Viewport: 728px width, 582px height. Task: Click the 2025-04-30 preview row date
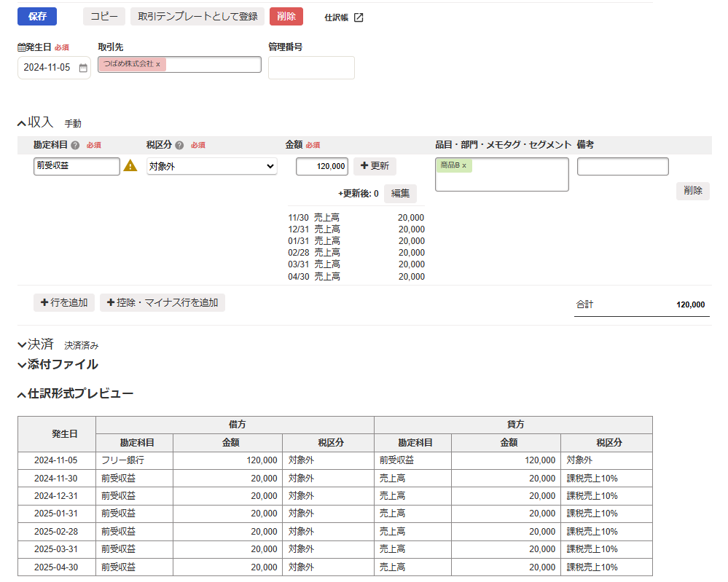[55, 567]
